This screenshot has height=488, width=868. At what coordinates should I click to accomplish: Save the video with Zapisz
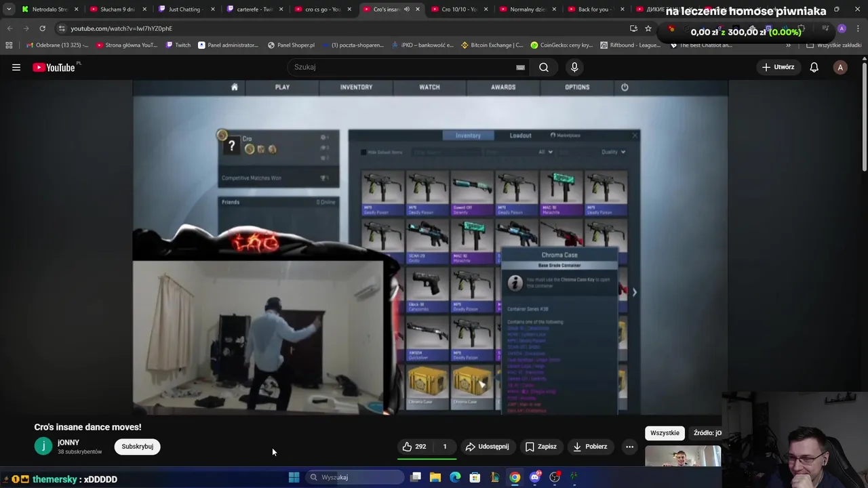click(540, 447)
